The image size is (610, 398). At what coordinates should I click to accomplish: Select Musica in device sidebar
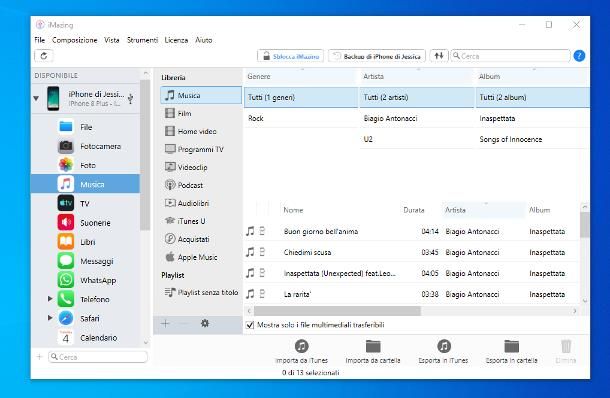85,184
